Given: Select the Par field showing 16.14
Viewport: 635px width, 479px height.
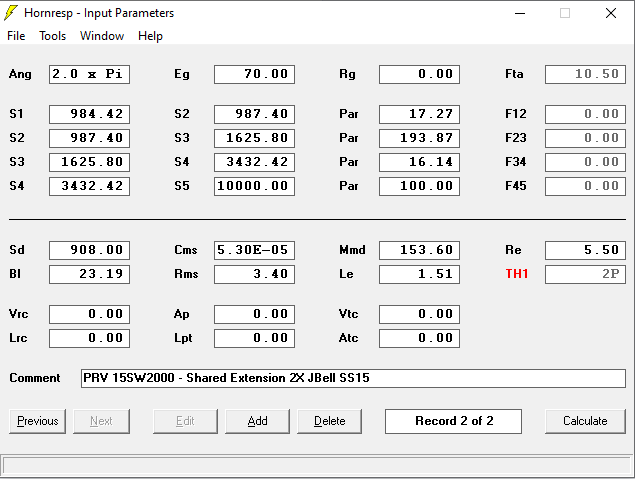Looking at the screenshot, I should click(x=420, y=162).
